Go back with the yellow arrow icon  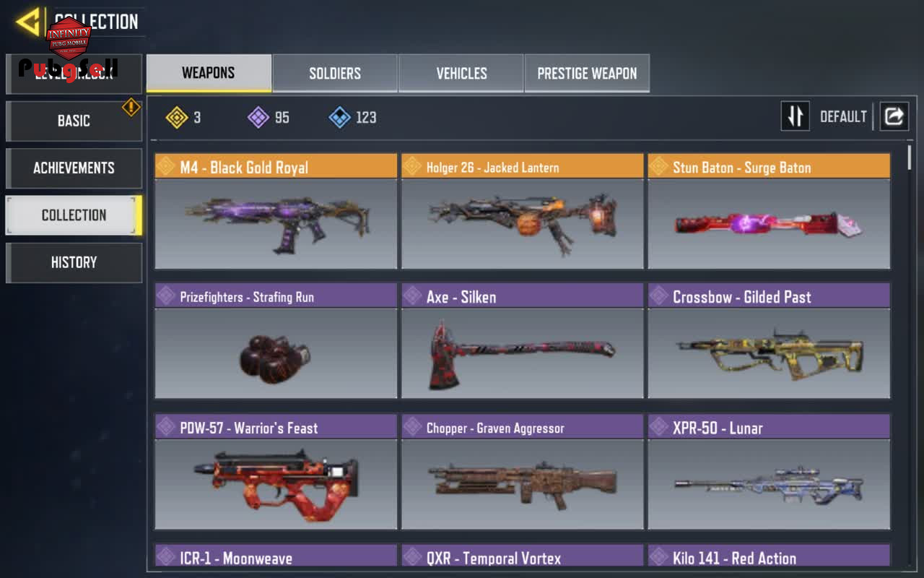tap(28, 22)
